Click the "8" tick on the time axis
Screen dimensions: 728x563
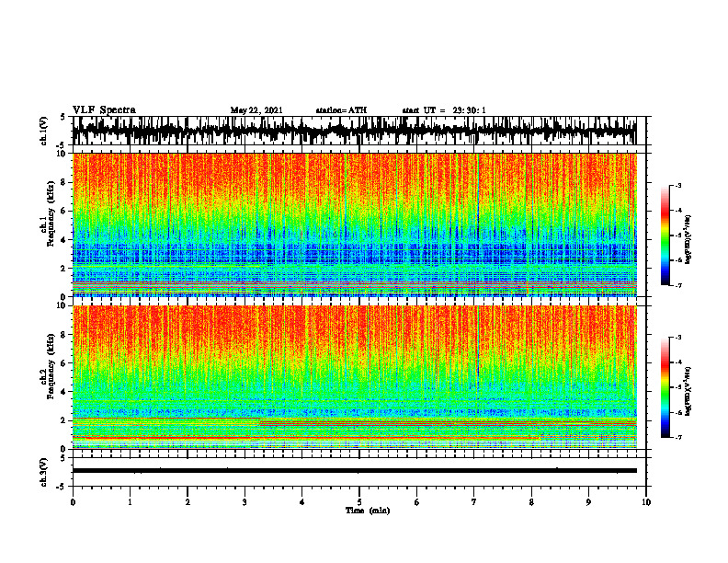point(531,502)
